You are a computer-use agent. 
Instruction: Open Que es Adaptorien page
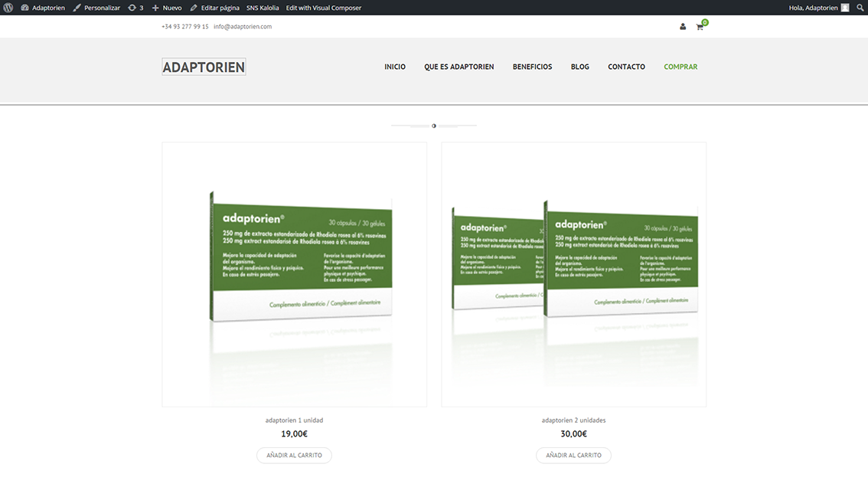(459, 67)
